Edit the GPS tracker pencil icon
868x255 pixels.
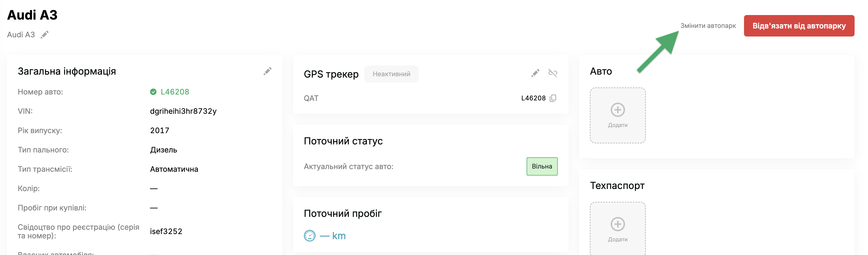[535, 73]
